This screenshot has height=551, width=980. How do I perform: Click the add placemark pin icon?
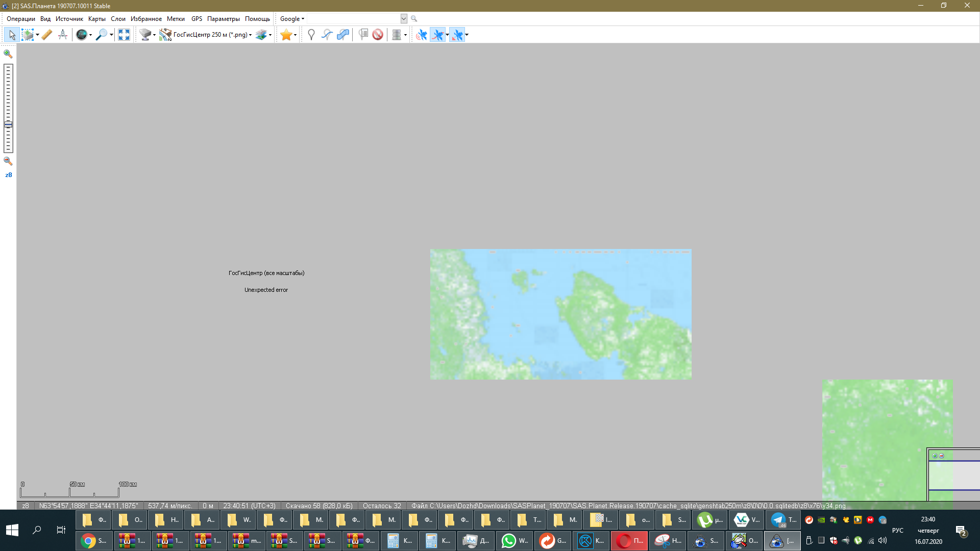coord(311,35)
